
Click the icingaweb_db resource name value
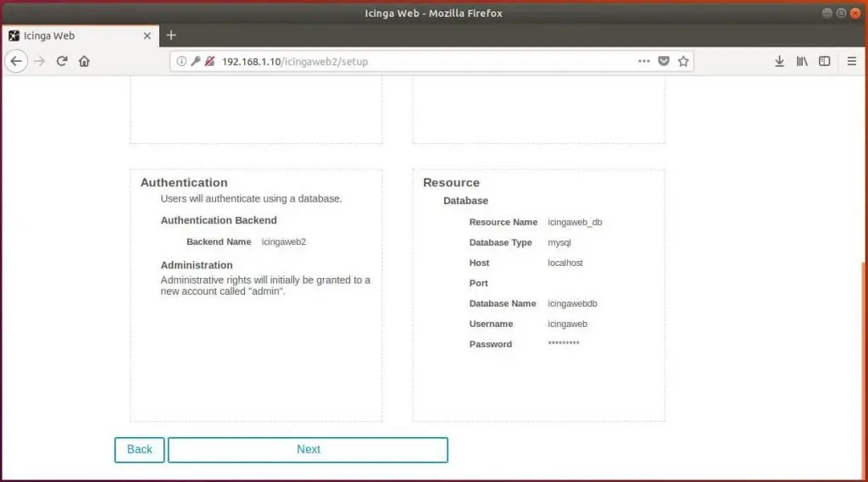click(x=575, y=223)
